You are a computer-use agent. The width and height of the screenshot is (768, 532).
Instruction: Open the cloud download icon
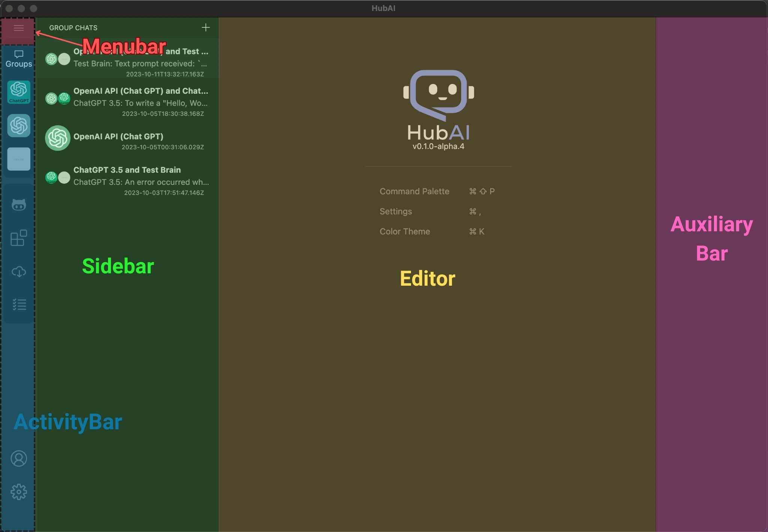[19, 271]
